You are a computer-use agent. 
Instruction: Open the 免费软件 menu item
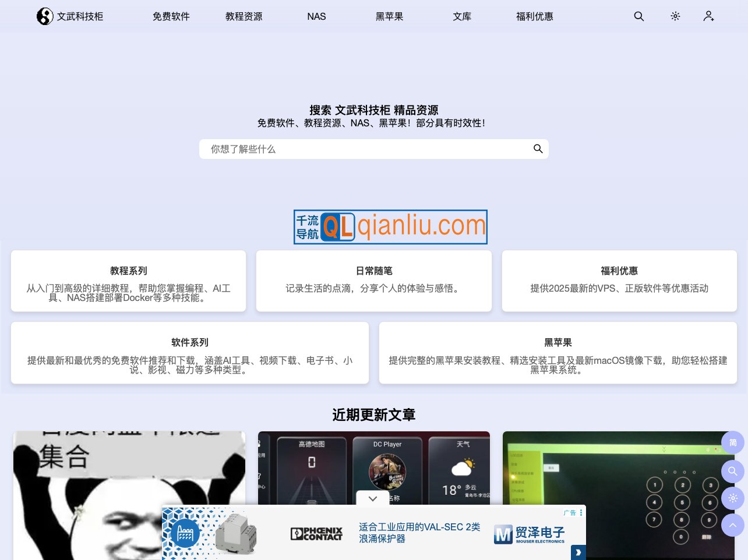pyautogui.click(x=171, y=16)
